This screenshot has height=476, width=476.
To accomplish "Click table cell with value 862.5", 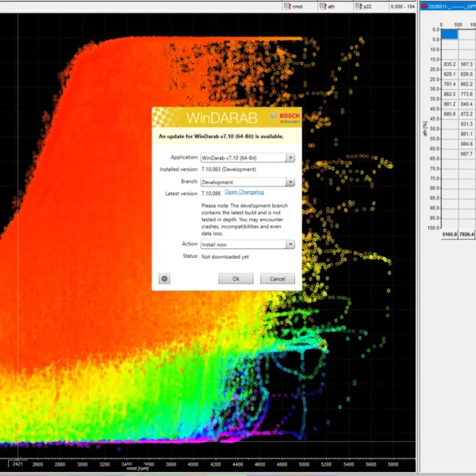I will point(450,94).
